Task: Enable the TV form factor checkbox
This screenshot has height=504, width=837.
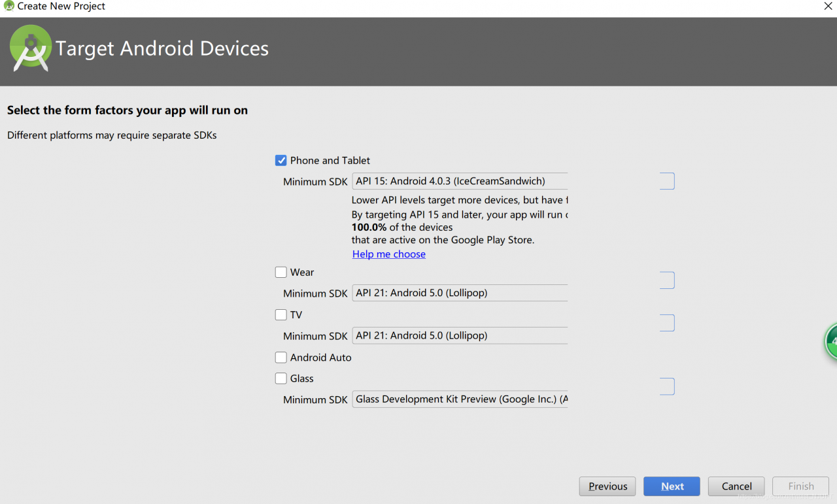Action: click(x=281, y=314)
